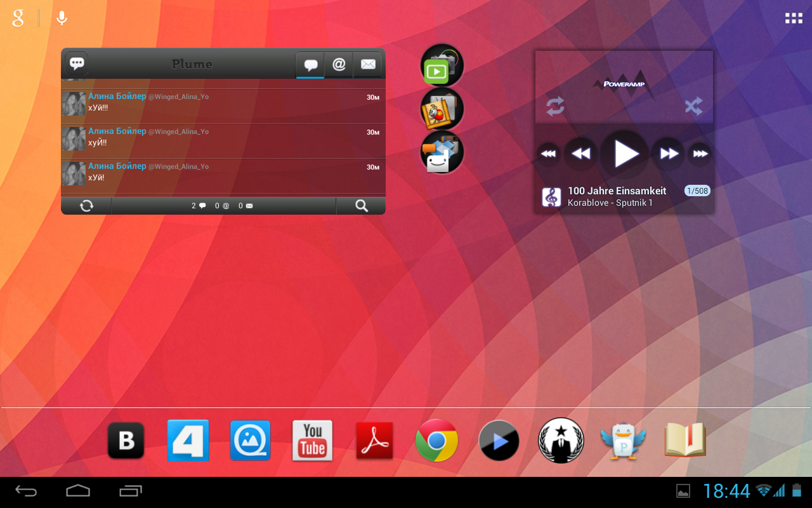Tap the Wi-Fi status icon
This screenshot has height=508, width=812.
click(764, 490)
